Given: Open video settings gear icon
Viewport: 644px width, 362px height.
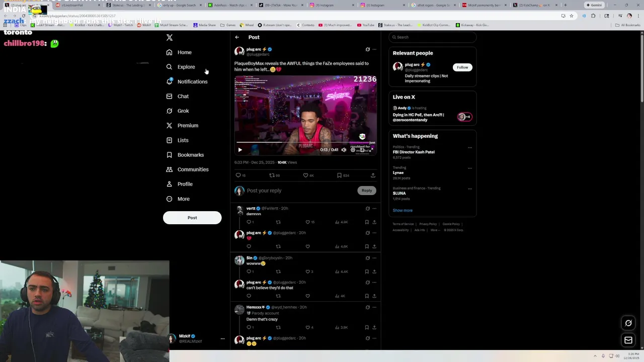Looking at the screenshot, I should [x=353, y=150].
